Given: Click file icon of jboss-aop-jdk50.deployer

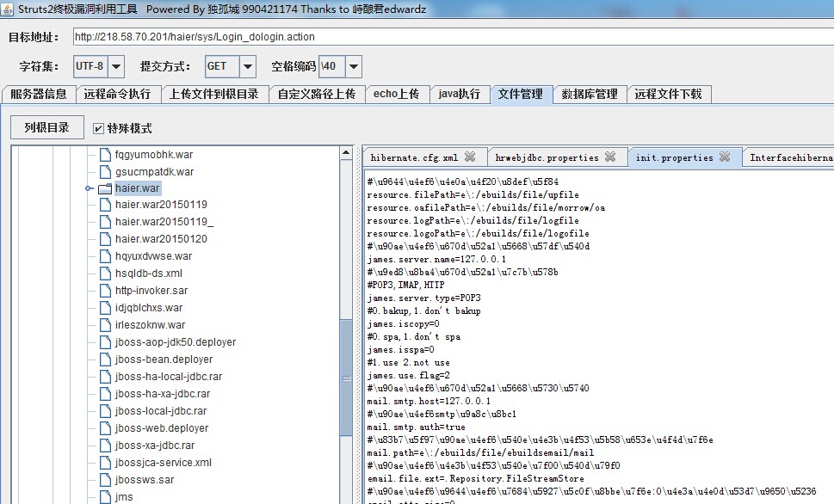Looking at the screenshot, I should tap(105, 342).
